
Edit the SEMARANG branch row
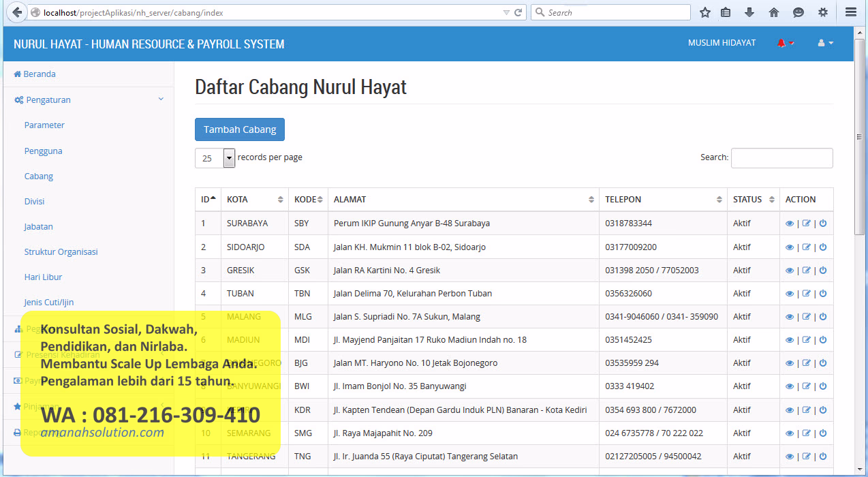point(807,433)
